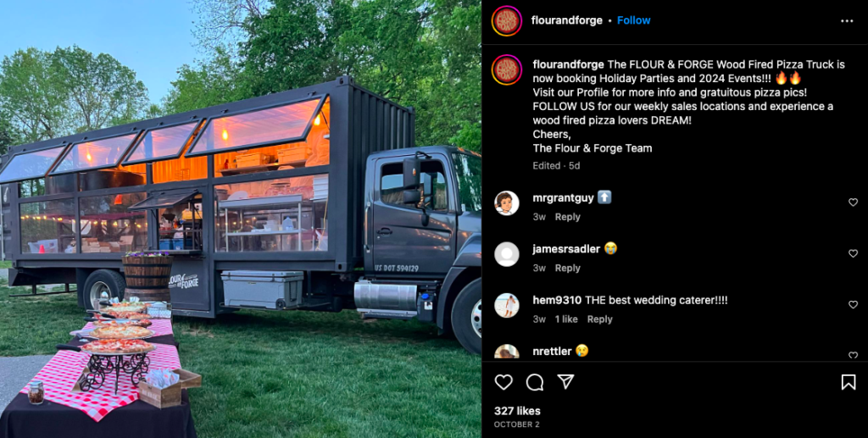Click the pizza truck photo
This screenshot has height=438, width=868.
[x=241, y=219]
